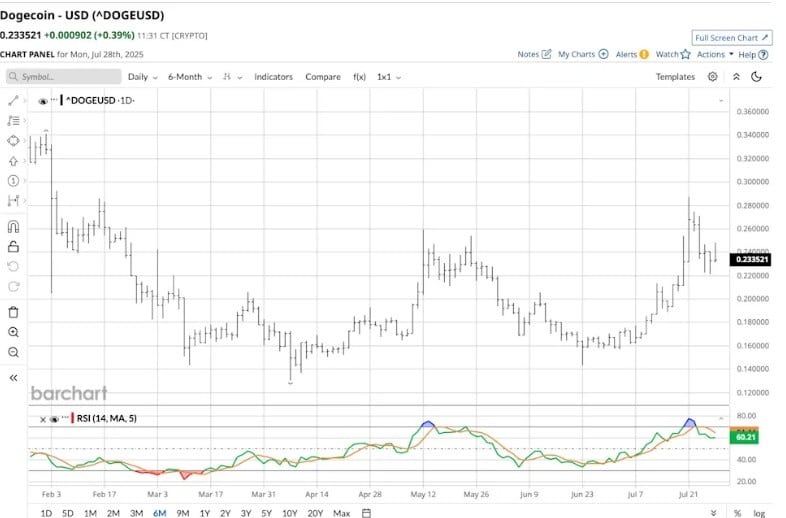This screenshot has height=518, width=786.
Task: Toggle the magnet snap tool
Action: tap(13, 227)
